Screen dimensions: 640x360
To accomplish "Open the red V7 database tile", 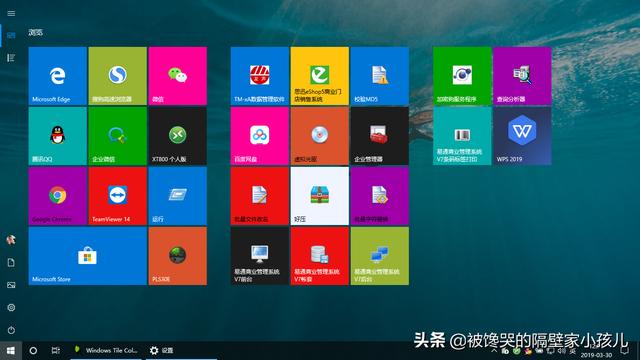I will click(320, 256).
